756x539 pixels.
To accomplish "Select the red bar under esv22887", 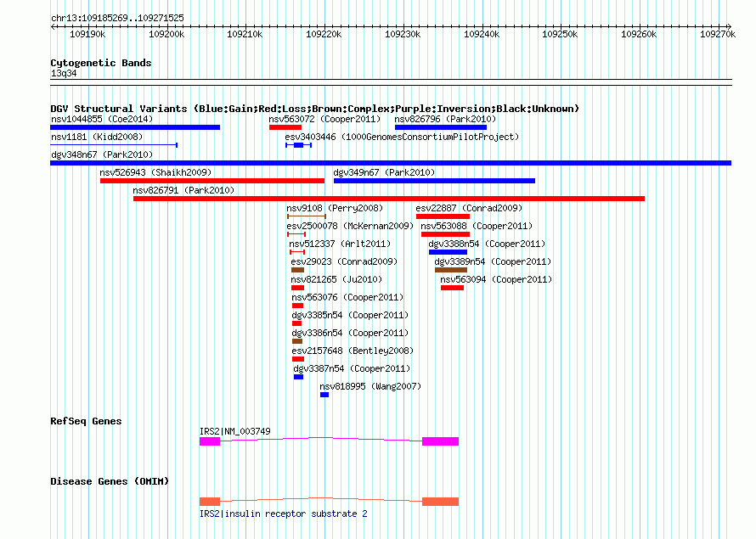I will (443, 216).
